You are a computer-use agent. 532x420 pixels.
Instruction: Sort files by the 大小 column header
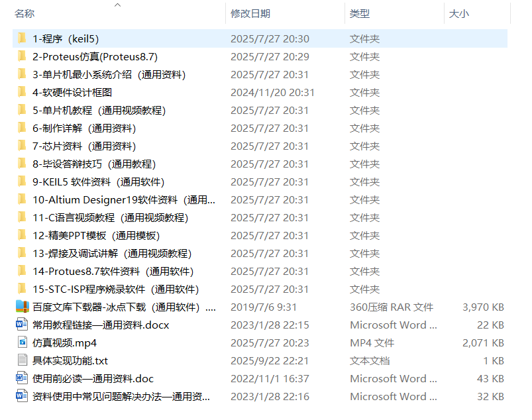coord(458,13)
